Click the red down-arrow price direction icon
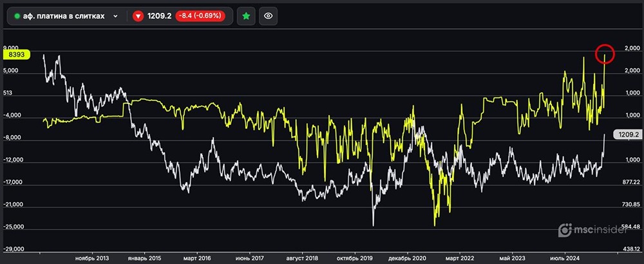The image size is (644, 264). (x=138, y=16)
